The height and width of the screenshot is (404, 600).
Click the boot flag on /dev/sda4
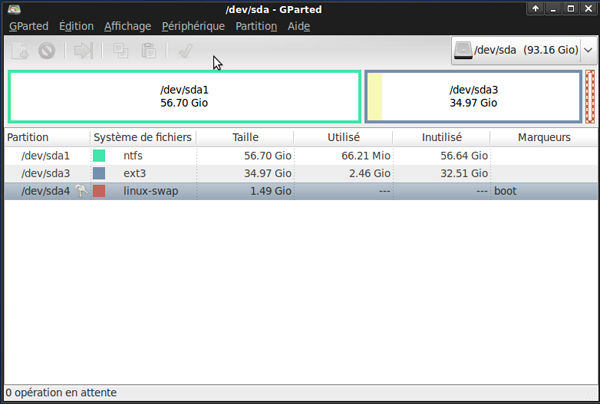pos(505,191)
